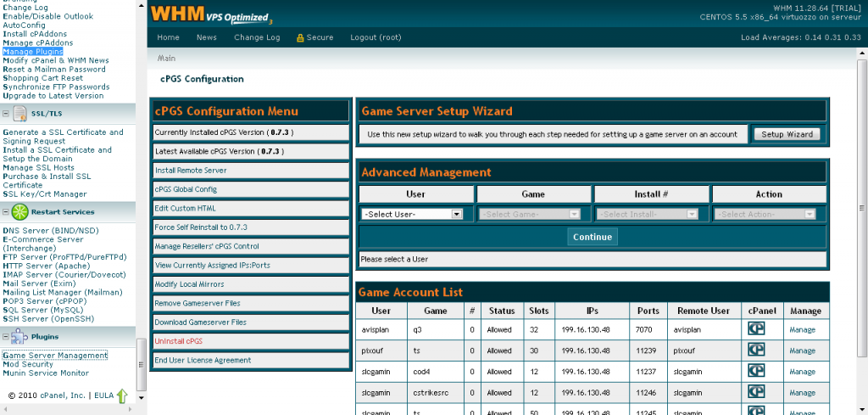Screen dimensions: 868x415
Task: Open SSL Key/Crt Manager
Action: click(45, 194)
